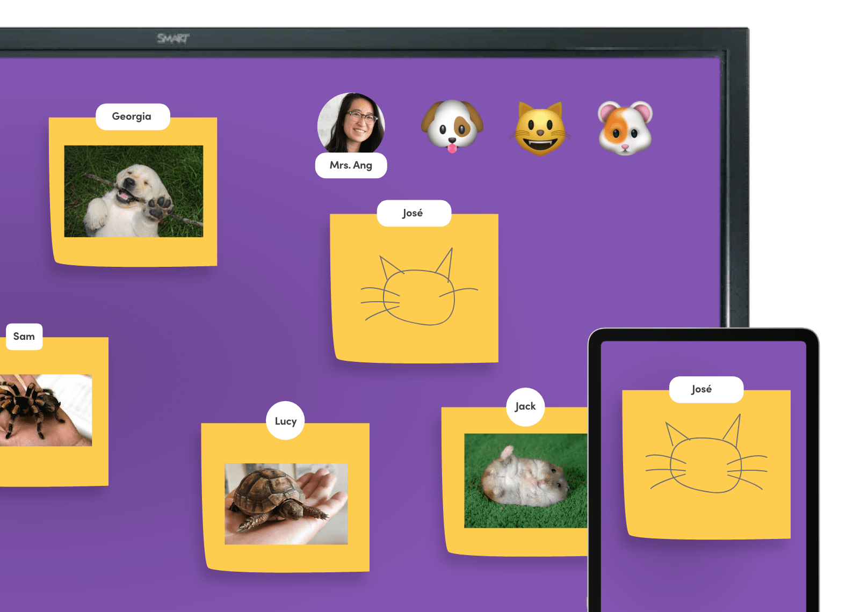
Task: Select the Jack name badge
Action: click(525, 407)
